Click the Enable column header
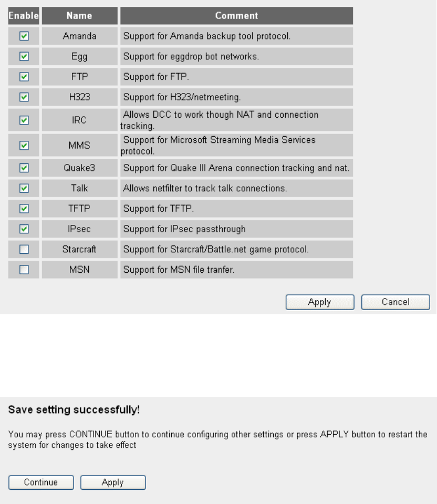The image size is (437, 504). click(x=24, y=15)
